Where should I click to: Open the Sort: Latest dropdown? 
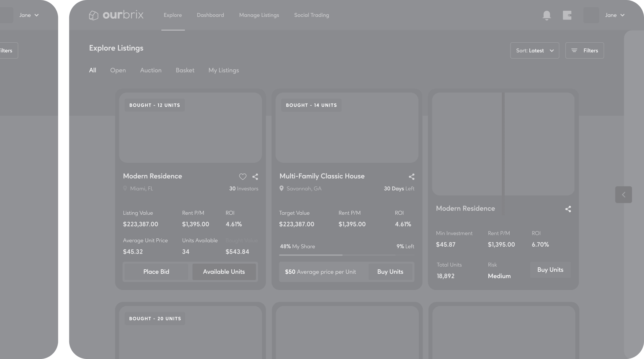click(x=534, y=51)
